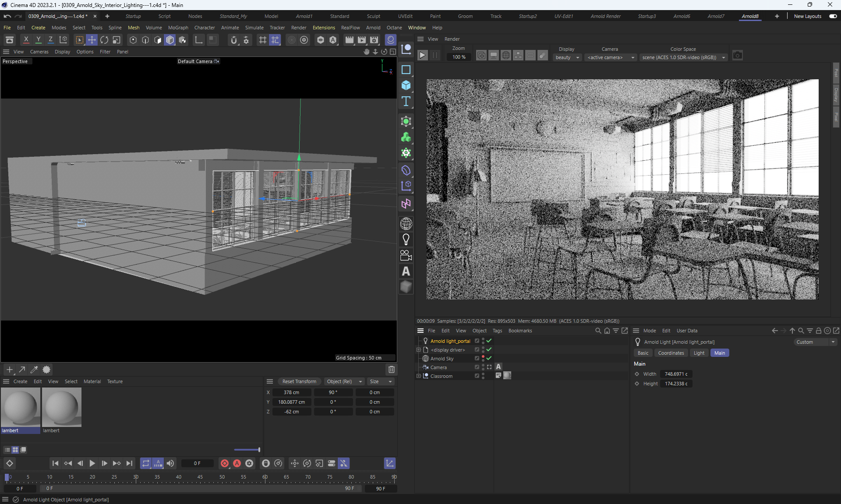Click the Cube primitive icon

406,85
